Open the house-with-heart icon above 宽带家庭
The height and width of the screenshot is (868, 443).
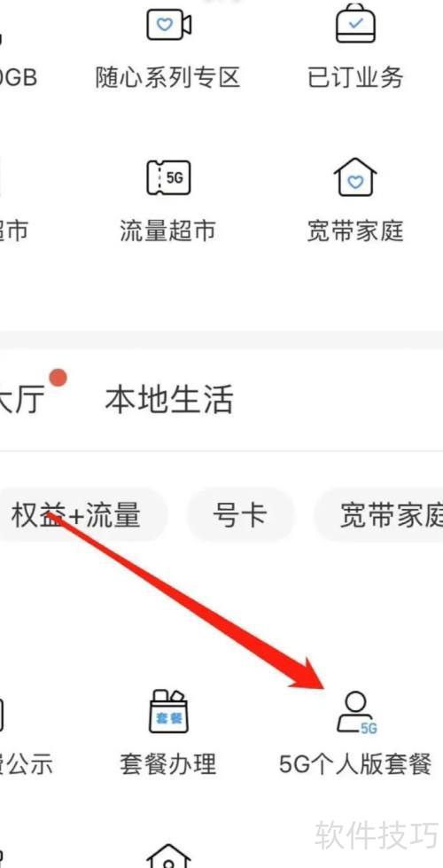pyautogui.click(x=355, y=176)
